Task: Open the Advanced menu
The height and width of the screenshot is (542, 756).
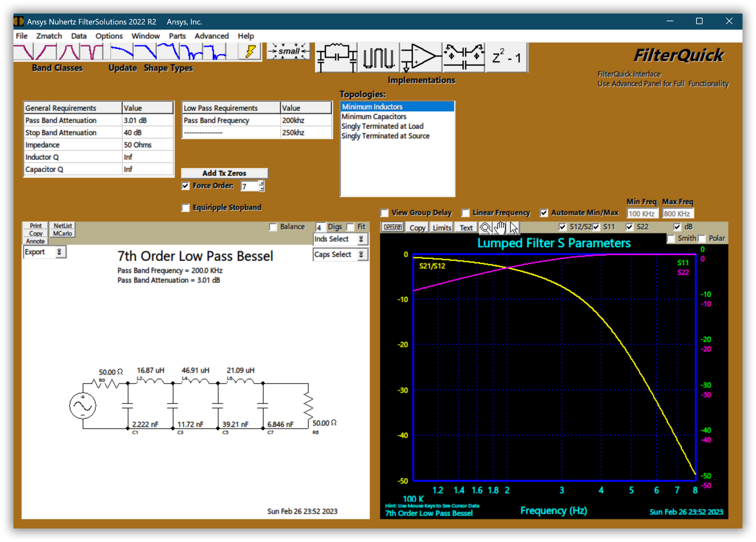Action: (212, 36)
